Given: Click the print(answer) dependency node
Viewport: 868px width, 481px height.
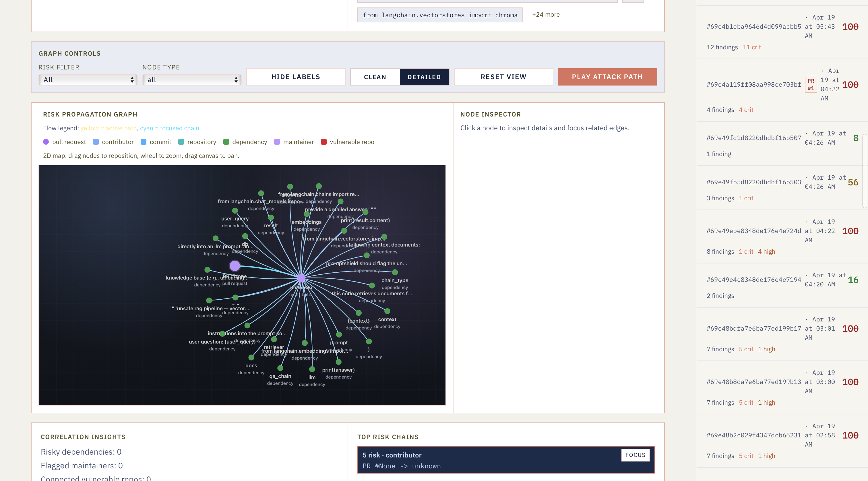Looking at the screenshot, I should [339, 362].
